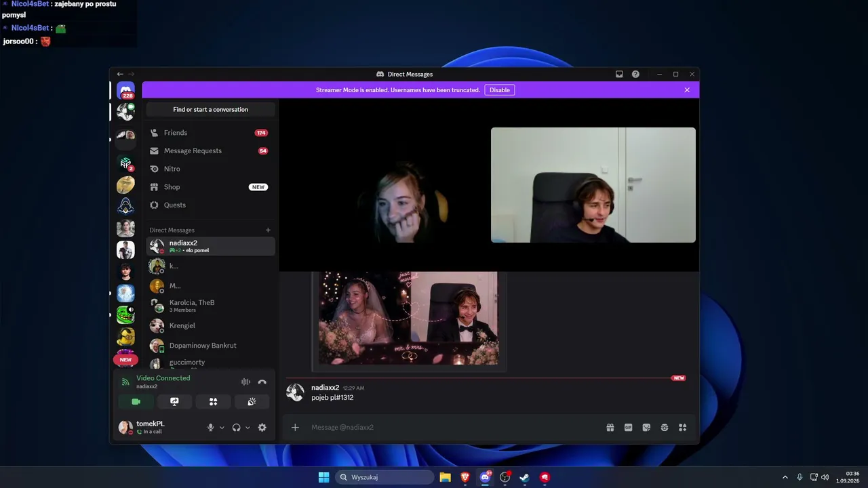Open Discord help icon
Screen dimensions: 868x488
point(635,74)
